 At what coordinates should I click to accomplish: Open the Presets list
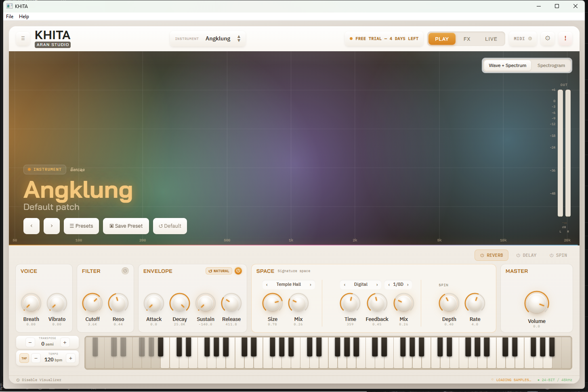click(82, 226)
